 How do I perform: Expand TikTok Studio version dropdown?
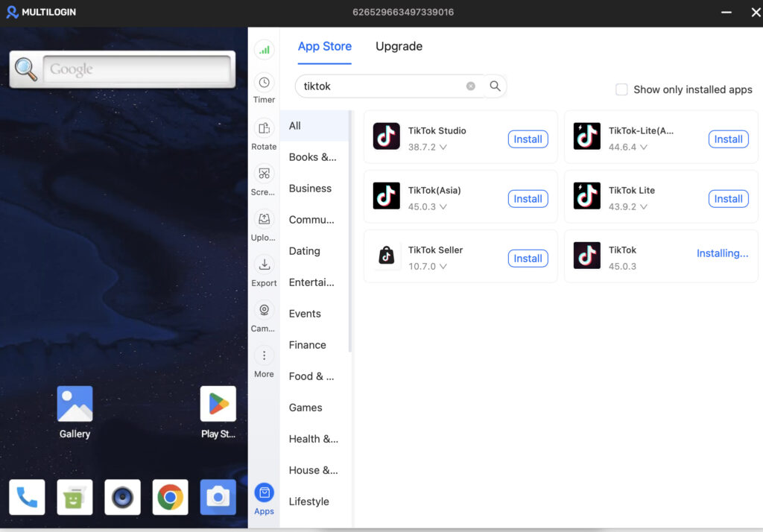(x=443, y=147)
